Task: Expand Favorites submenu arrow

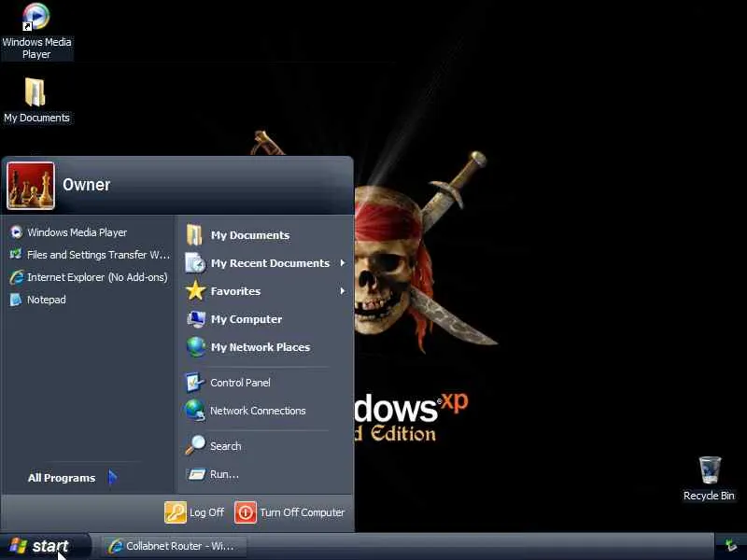Action: coord(342,291)
